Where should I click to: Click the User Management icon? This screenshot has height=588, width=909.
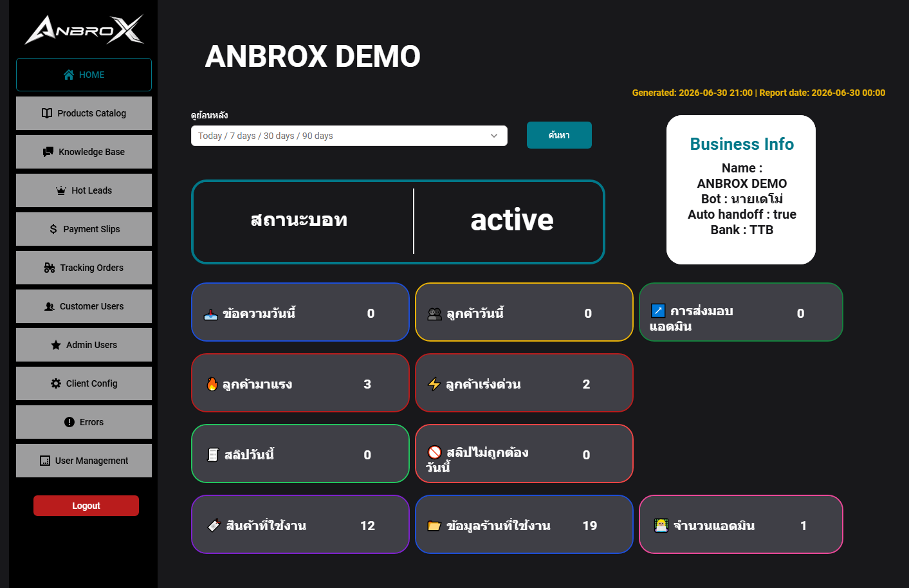(x=45, y=461)
